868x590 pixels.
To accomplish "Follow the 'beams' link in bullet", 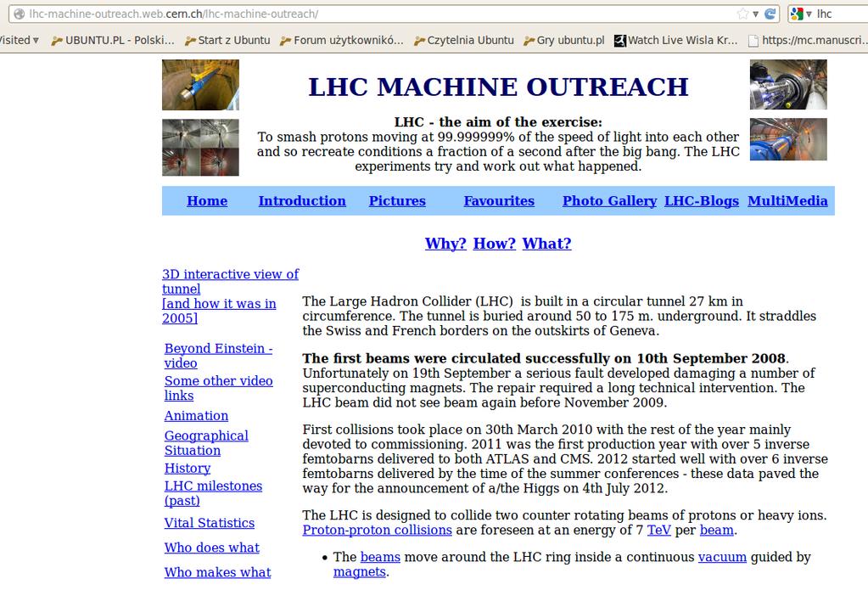I will click(x=380, y=557).
